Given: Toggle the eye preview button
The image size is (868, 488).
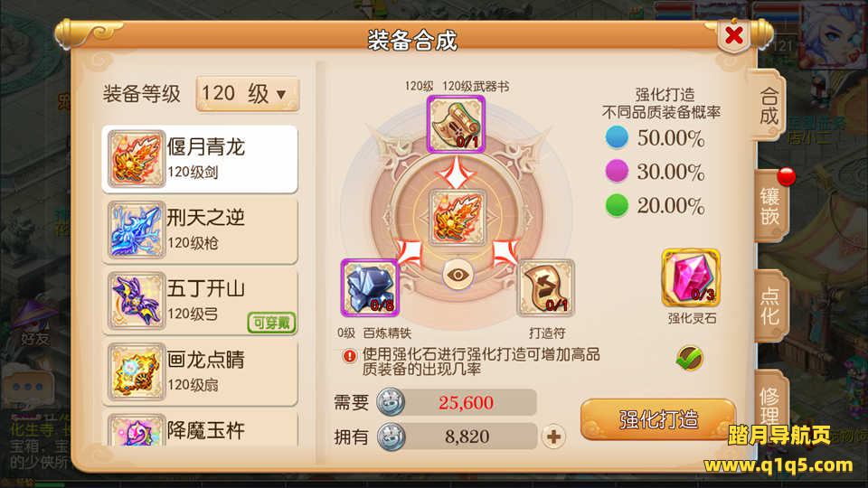Looking at the screenshot, I should tap(458, 275).
